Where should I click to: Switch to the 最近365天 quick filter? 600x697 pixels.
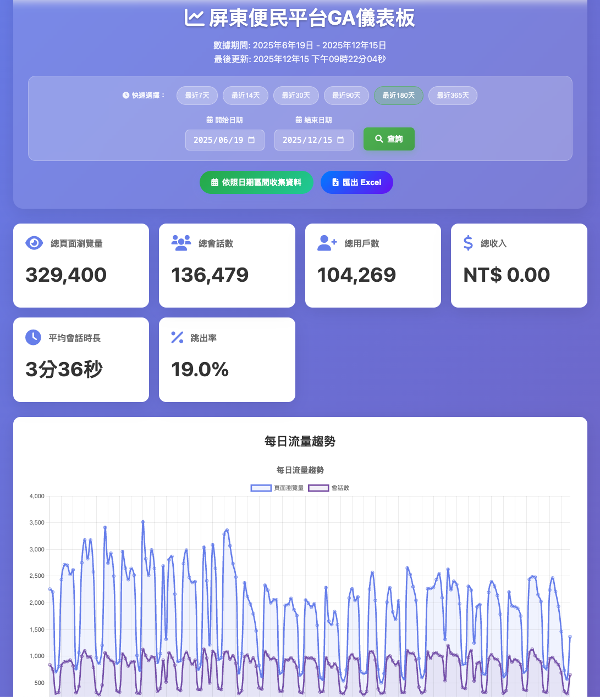(x=452, y=95)
